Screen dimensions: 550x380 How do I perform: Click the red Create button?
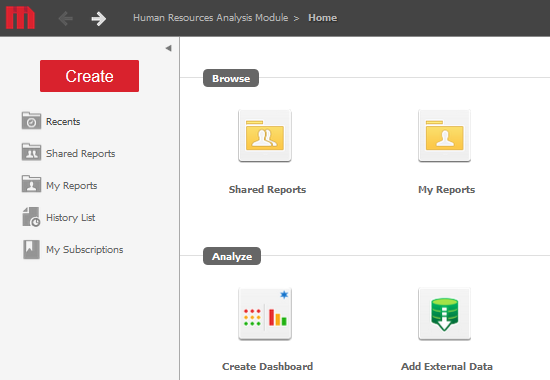pos(89,76)
